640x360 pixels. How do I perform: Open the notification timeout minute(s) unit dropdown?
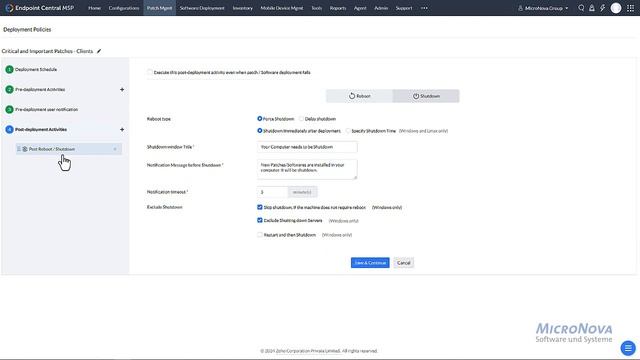302,192
